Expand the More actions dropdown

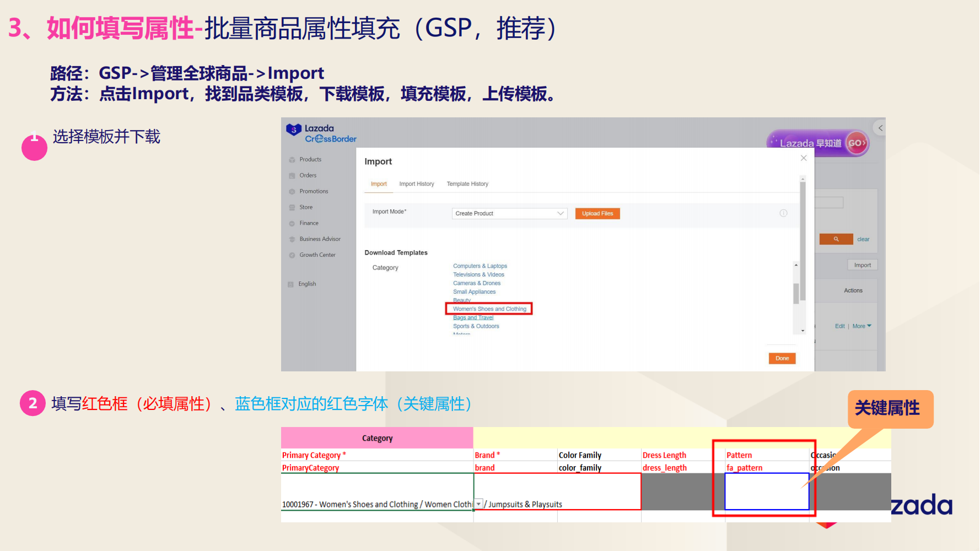point(861,326)
